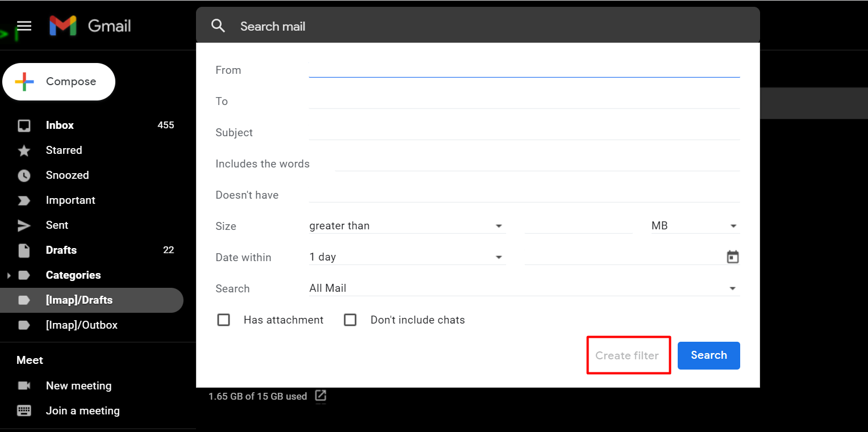Click the Starred star icon
868x432 pixels.
(24, 150)
